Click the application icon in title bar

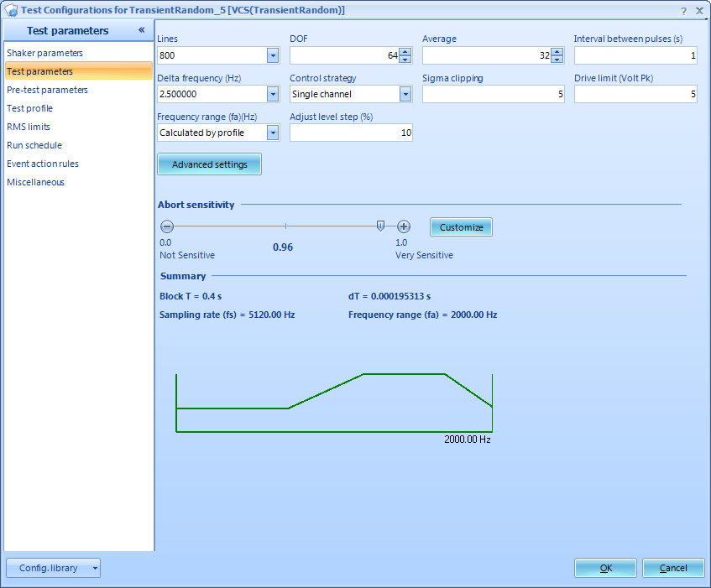point(12,10)
